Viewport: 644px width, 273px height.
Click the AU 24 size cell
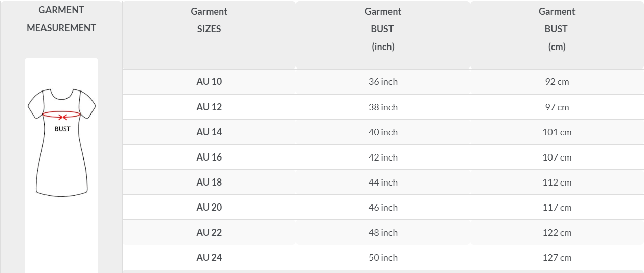coord(209,258)
